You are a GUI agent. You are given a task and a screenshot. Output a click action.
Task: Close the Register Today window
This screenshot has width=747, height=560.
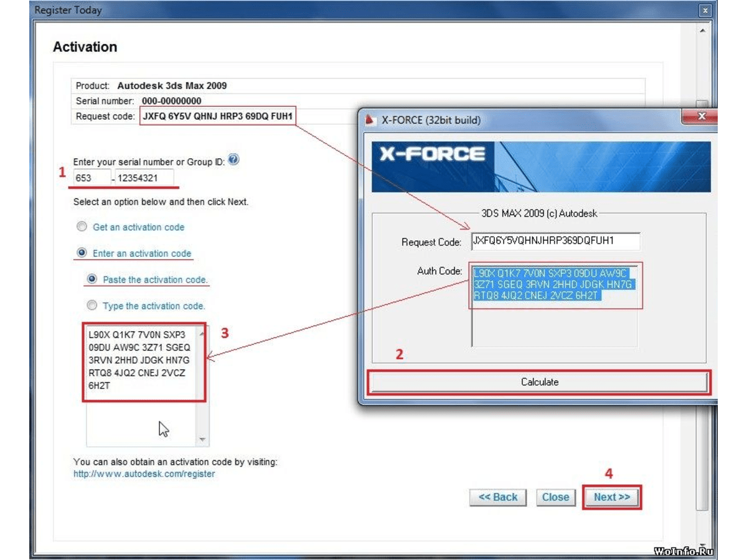(x=705, y=11)
